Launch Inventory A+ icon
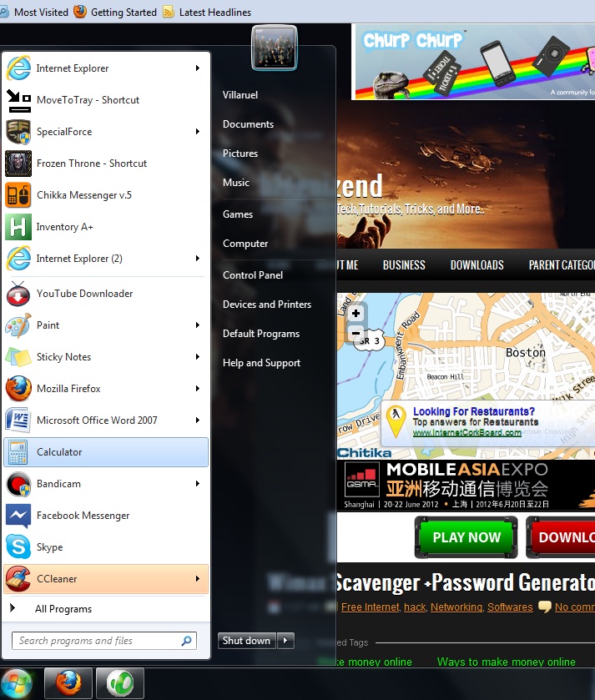This screenshot has height=700, width=595. point(18,227)
